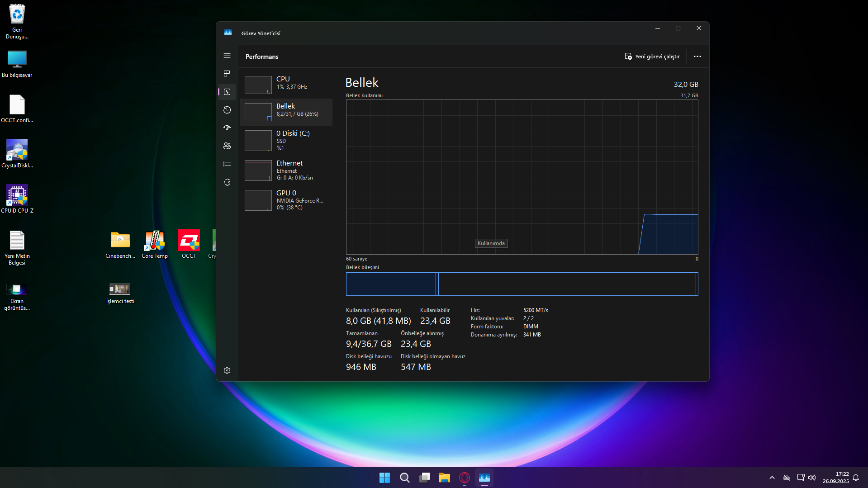
Task: Click the standby segment of Bellek bileşimi bar
Action: tap(567, 284)
